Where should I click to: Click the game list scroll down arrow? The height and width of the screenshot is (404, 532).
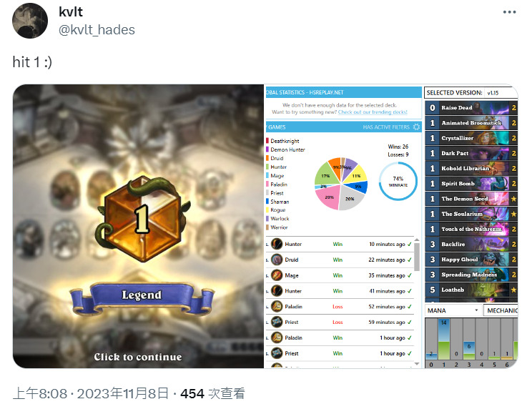(x=417, y=364)
